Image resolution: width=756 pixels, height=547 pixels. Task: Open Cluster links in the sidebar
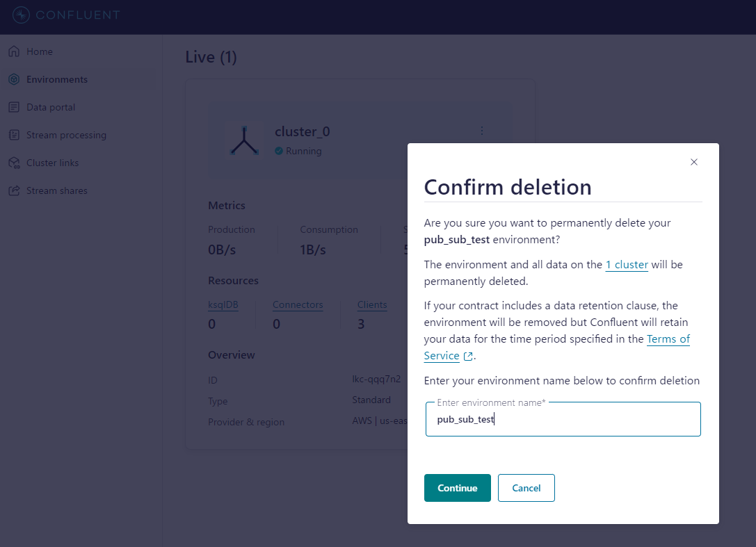53,163
